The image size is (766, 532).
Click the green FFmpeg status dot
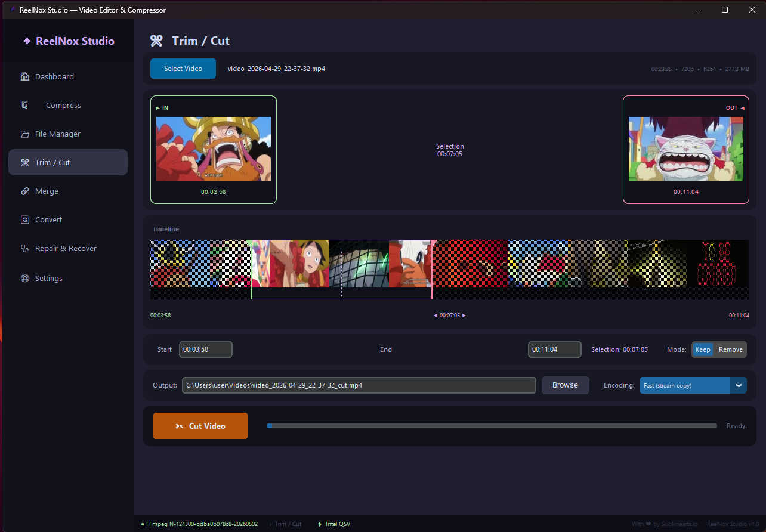point(143,524)
